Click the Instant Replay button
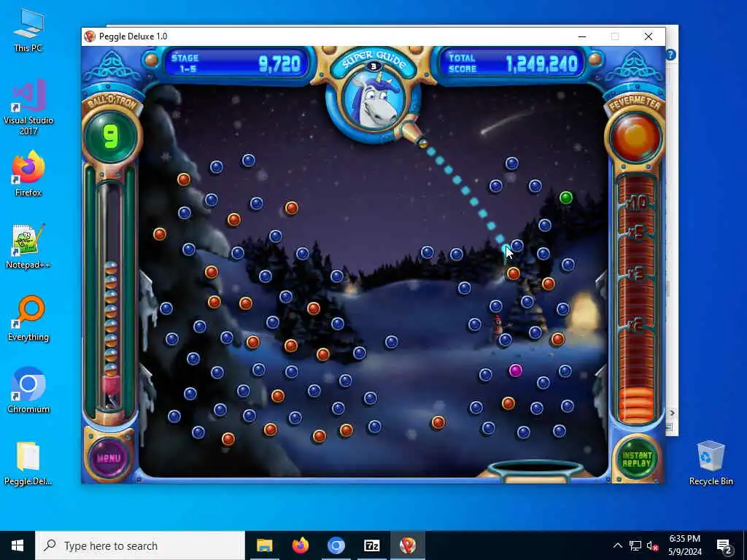 point(636,459)
